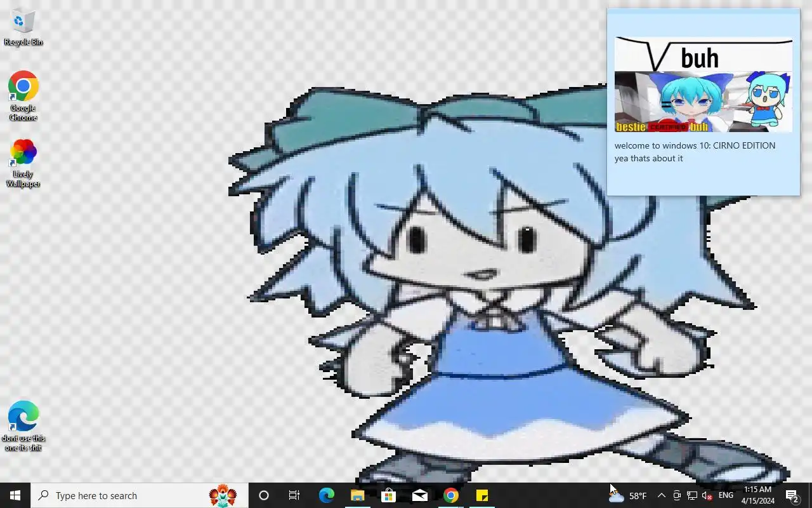Open Task View from the taskbar
Image resolution: width=812 pixels, height=508 pixels.
pos(294,495)
